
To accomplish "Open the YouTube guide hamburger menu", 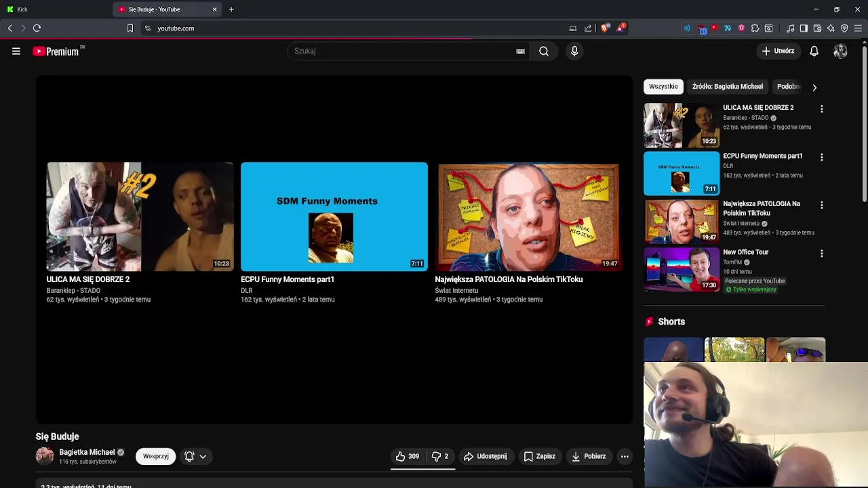I will click(x=16, y=51).
